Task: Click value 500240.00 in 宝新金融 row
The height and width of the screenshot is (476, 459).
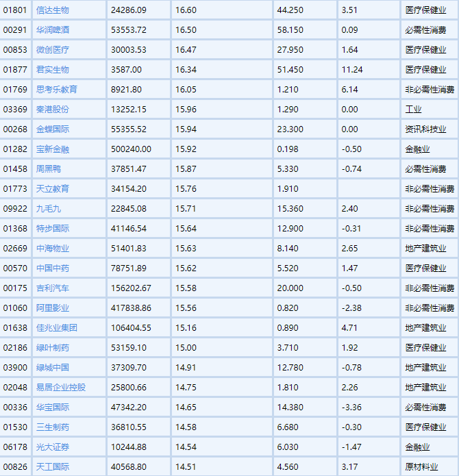Action: 131,149
